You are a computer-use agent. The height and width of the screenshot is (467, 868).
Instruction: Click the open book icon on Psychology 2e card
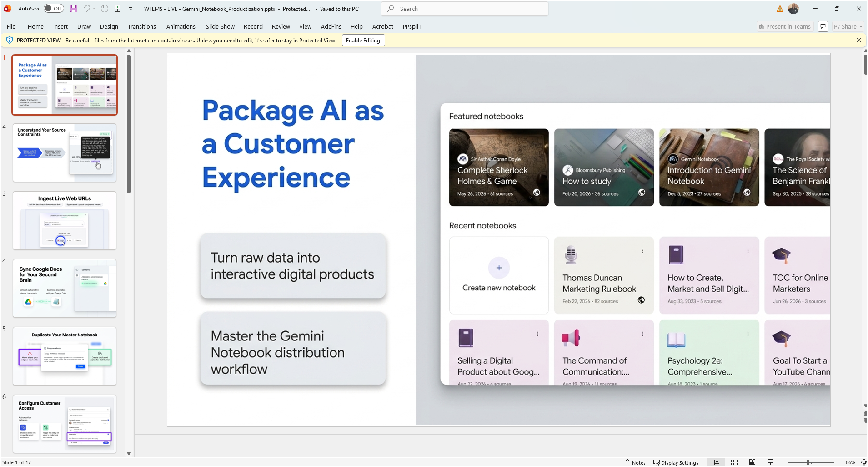click(676, 340)
